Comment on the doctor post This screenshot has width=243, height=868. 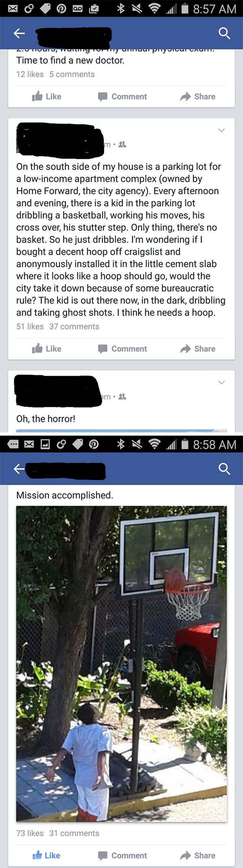122,96
